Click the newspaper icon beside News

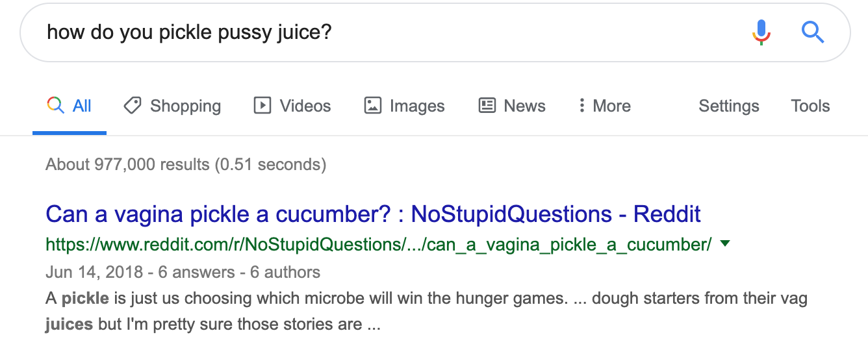(487, 106)
